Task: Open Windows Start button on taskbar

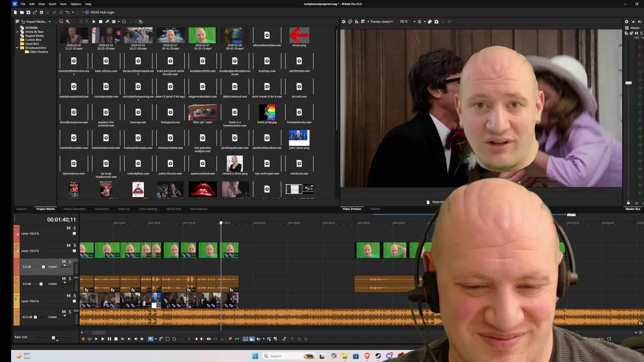Action: point(255,356)
